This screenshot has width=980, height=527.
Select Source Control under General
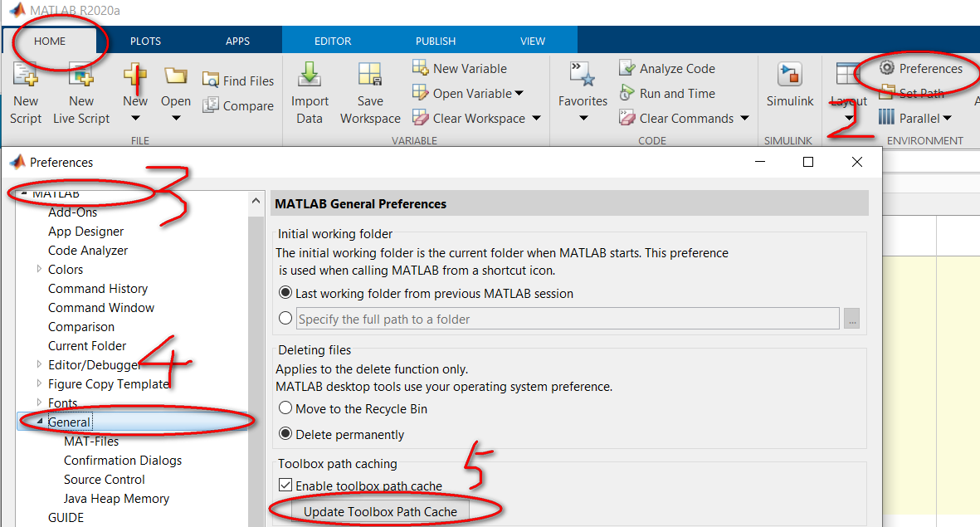point(104,480)
